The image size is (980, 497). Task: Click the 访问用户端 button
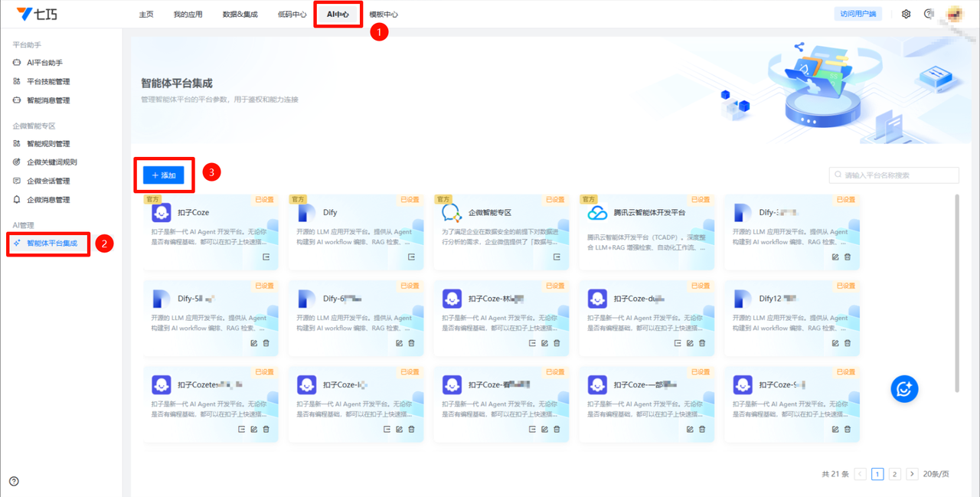point(858,14)
